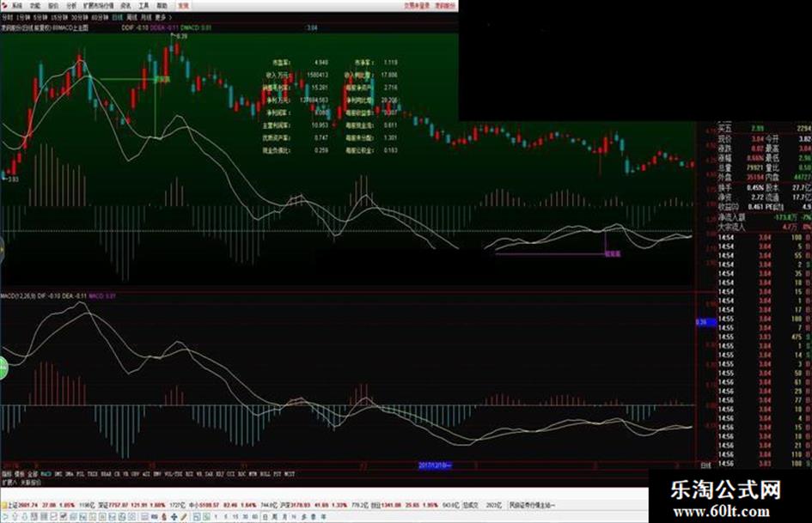
Task: Expand the 扩展 panel toggle
Action: pos(9,482)
